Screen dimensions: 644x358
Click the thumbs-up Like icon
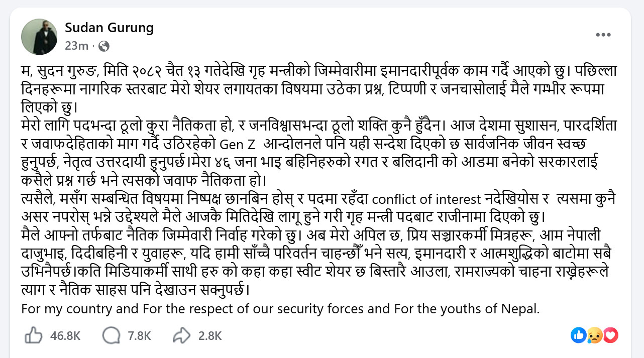pos(33,335)
